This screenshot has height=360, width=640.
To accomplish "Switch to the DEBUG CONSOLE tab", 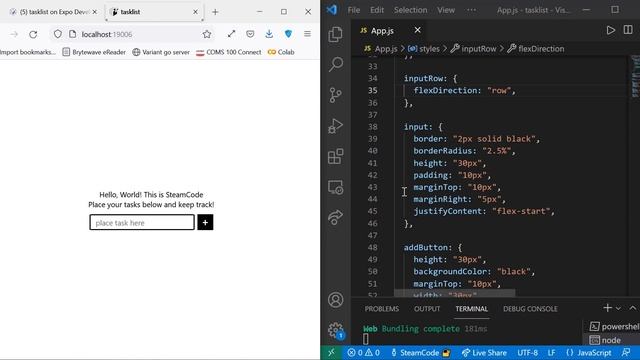I will [x=530, y=309].
